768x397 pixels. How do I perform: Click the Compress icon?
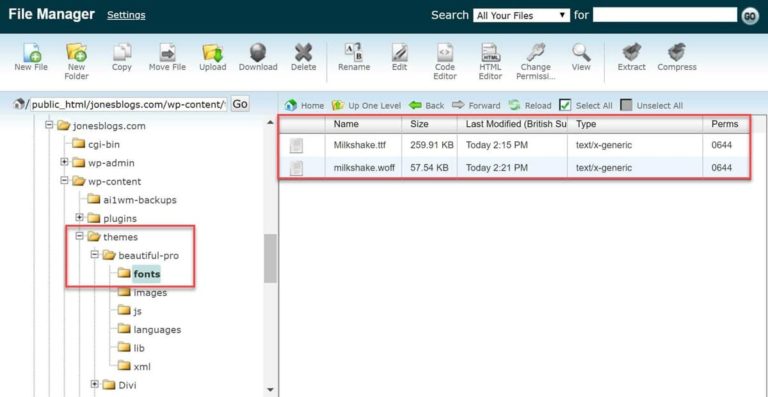coord(677,52)
